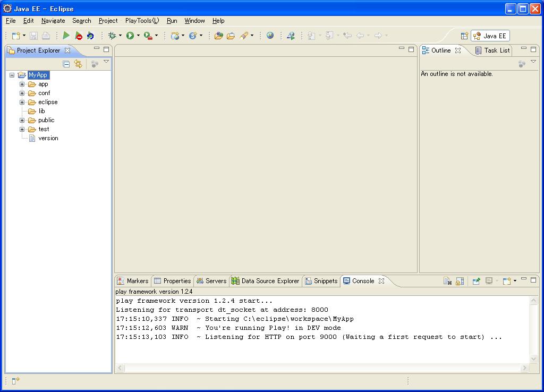Click the Search flashlight icon

(244, 36)
